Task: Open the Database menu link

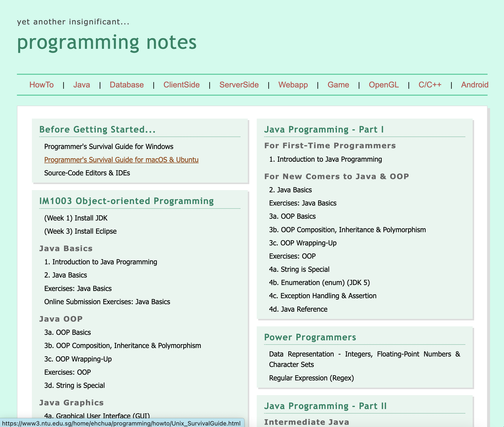Action: [x=127, y=85]
